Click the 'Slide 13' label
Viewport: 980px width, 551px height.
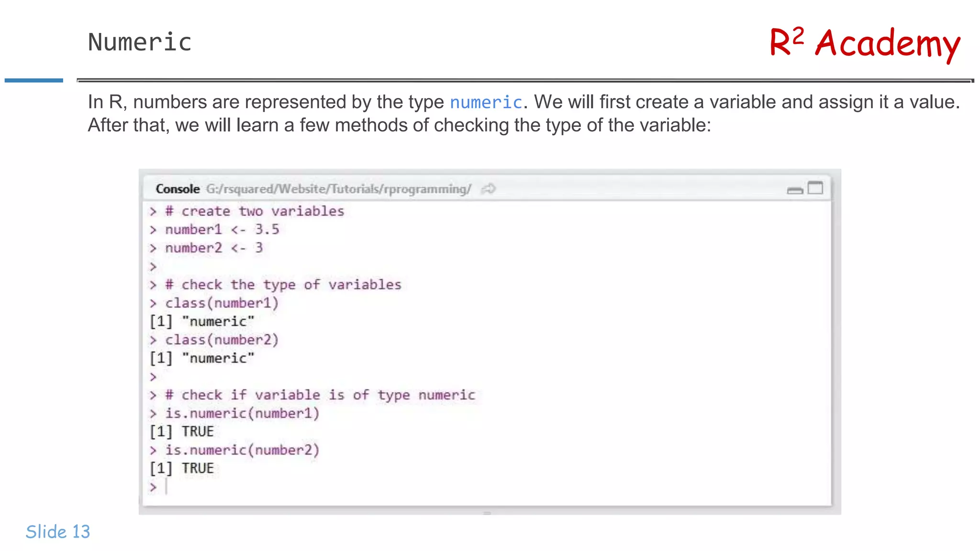coord(58,531)
